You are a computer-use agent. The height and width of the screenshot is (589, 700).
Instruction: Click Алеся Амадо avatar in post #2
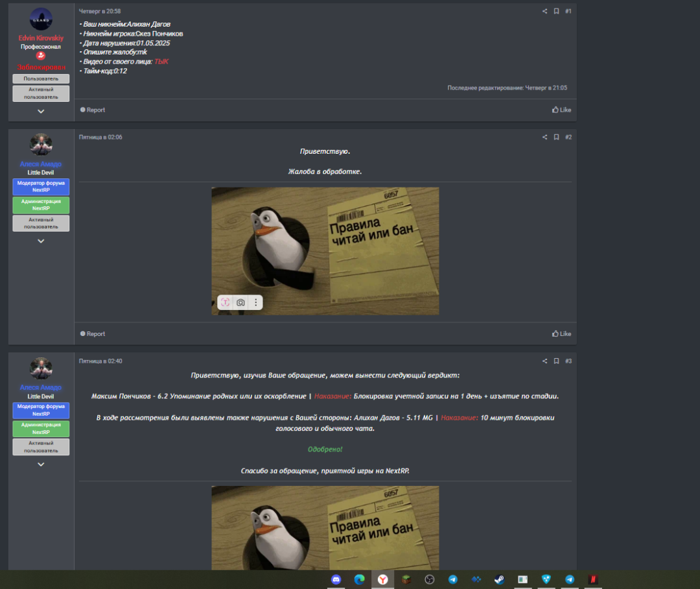tap(41, 145)
